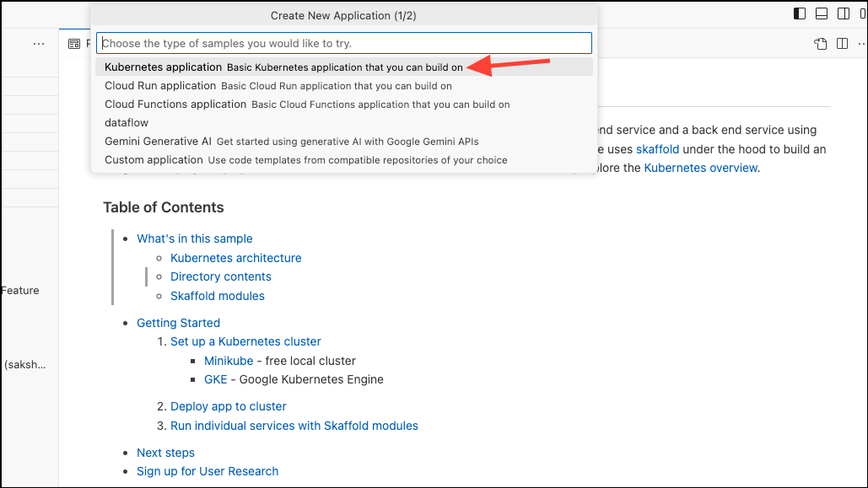Click Sign up for User Research
The height and width of the screenshot is (488, 868).
click(208, 471)
